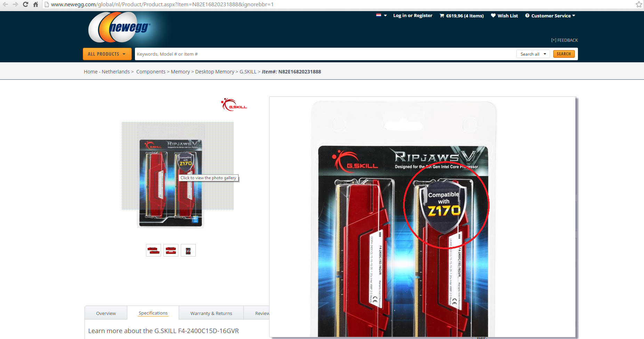This screenshot has width=644, height=339.
Task: Open the Components breadcrumb
Action: click(151, 72)
